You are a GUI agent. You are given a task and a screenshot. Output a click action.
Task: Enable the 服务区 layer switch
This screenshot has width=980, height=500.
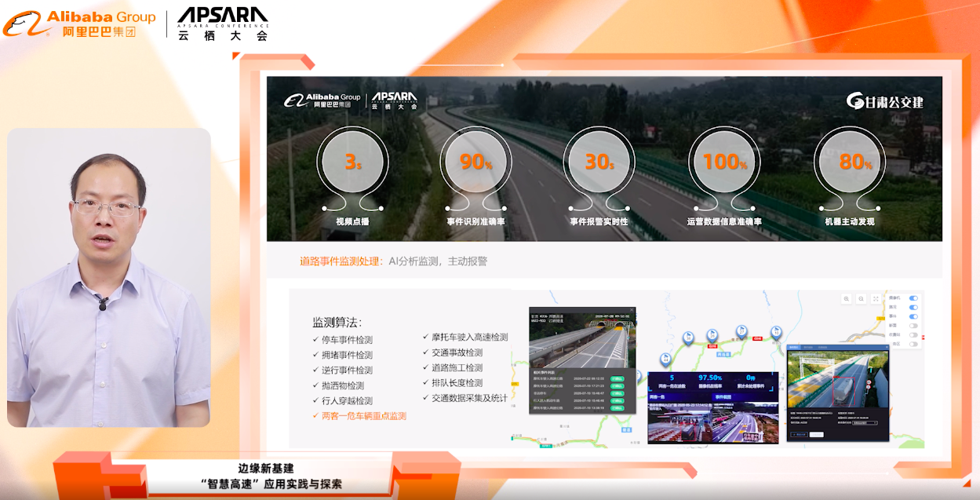point(913,344)
